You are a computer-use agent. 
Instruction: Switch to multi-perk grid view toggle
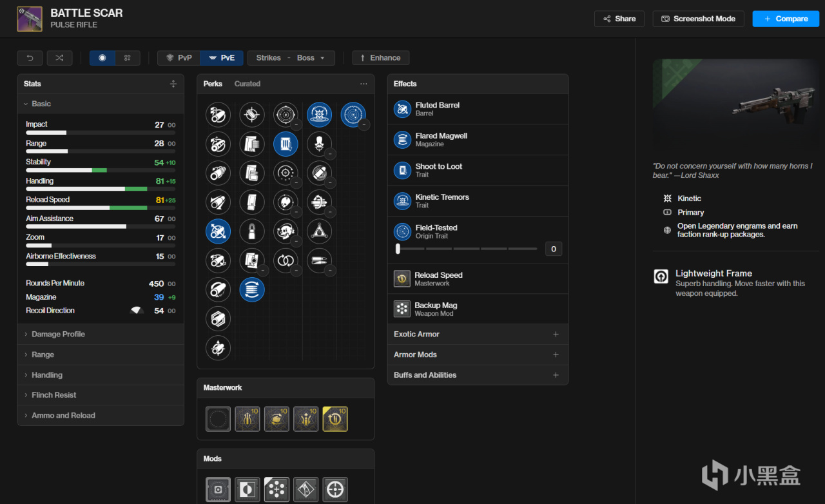click(128, 58)
